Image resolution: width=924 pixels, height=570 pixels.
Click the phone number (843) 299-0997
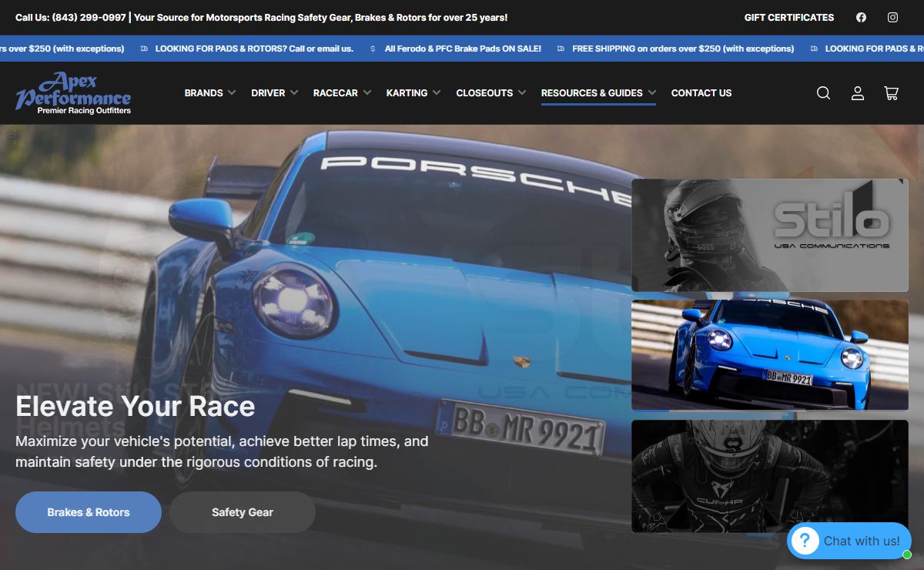[x=89, y=17]
